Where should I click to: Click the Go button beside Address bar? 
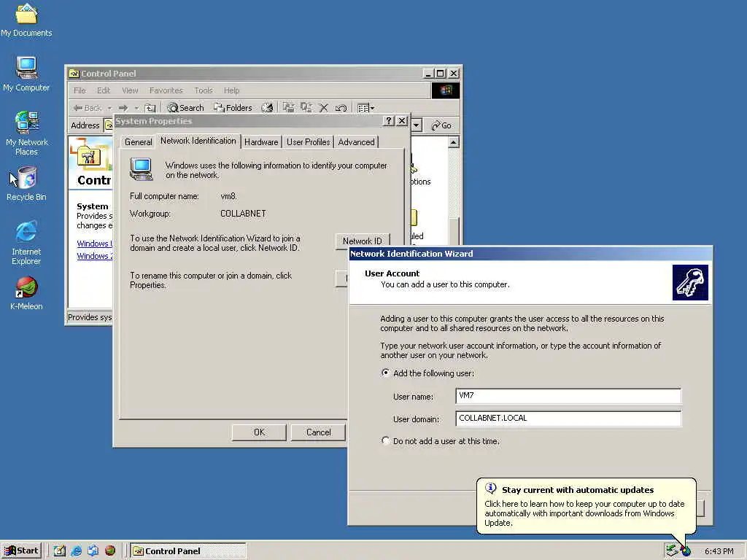click(441, 125)
